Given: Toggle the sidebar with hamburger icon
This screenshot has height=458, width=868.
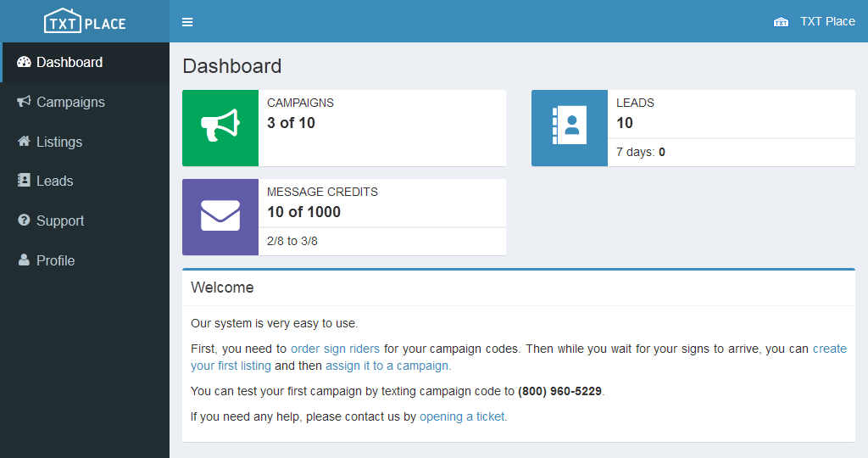Looking at the screenshot, I should click(187, 22).
